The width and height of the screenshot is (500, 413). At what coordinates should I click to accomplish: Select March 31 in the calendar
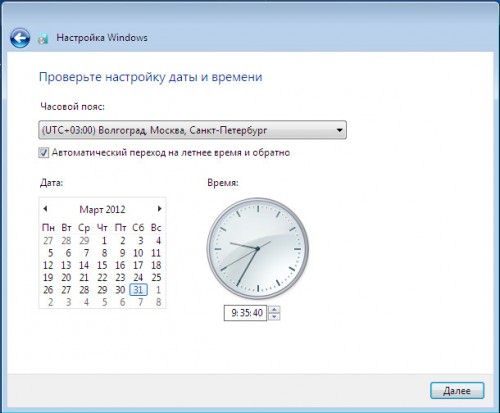(138, 290)
